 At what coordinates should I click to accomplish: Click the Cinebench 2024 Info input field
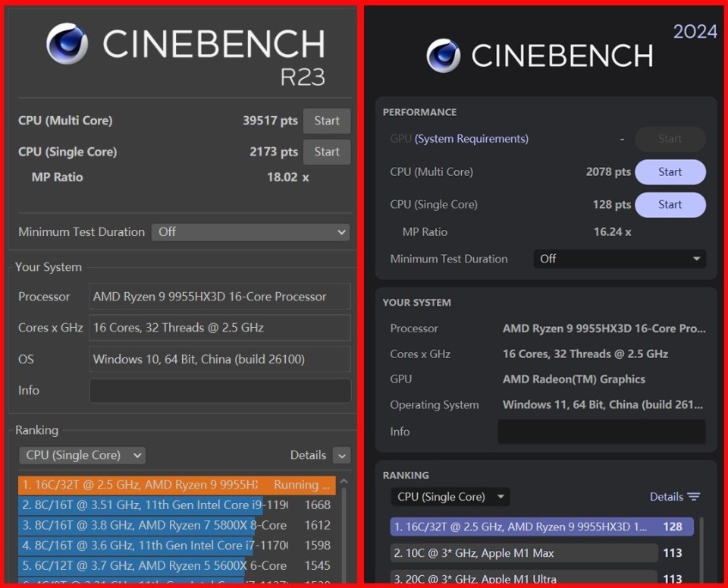point(601,432)
